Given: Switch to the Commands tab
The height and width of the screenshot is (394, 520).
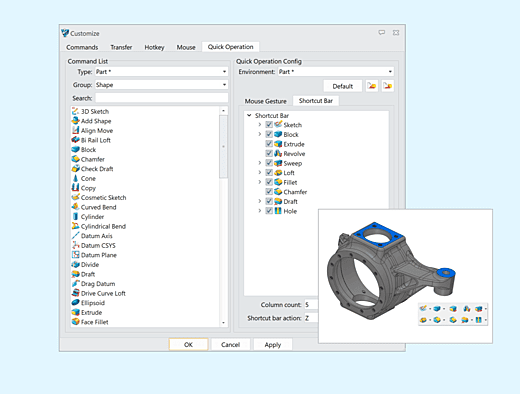Looking at the screenshot, I should point(82,47).
